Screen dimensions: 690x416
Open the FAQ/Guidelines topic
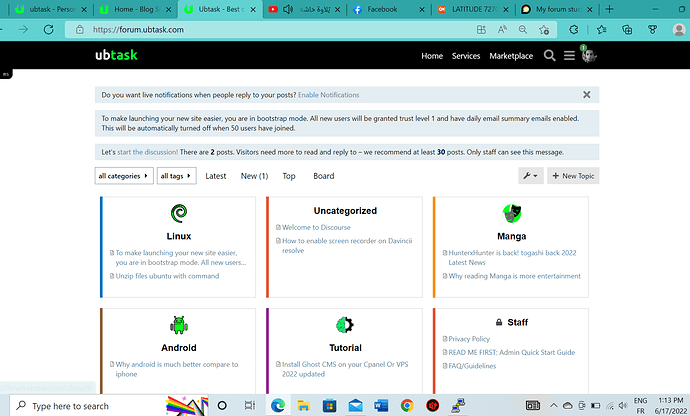click(x=472, y=366)
